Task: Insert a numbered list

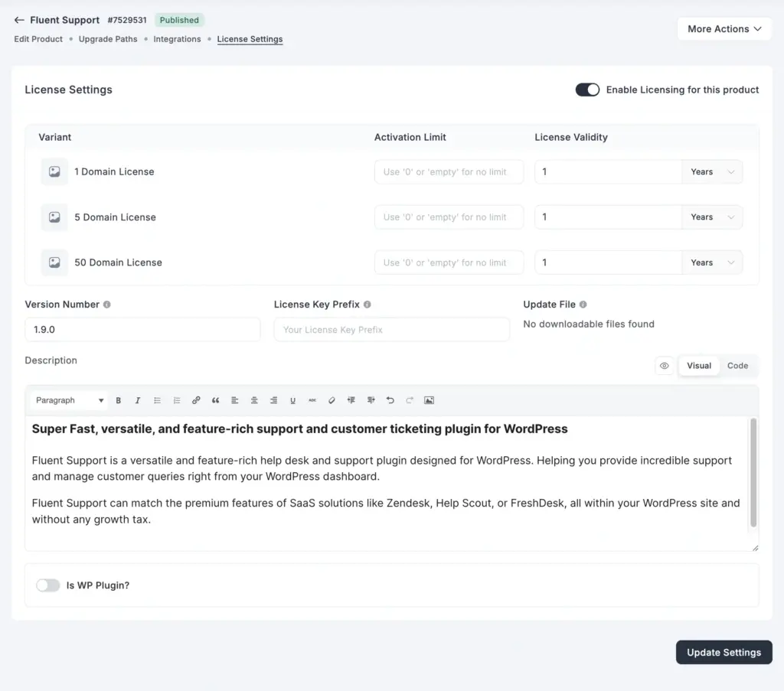Action: [177, 400]
